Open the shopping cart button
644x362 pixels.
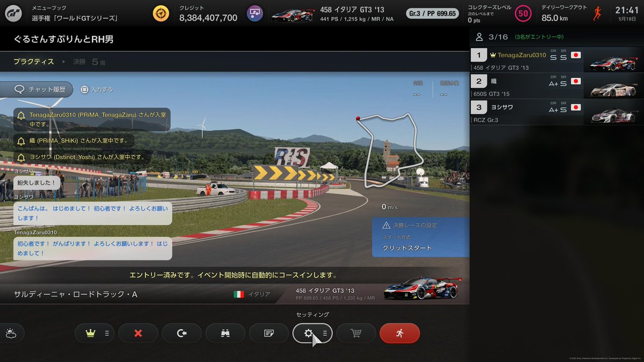tap(356, 333)
